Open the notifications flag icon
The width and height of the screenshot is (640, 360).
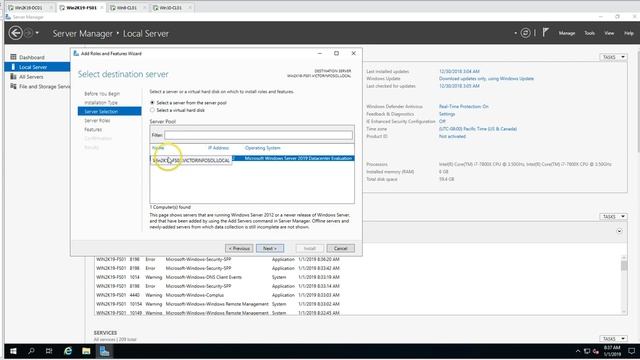pyautogui.click(x=545, y=33)
